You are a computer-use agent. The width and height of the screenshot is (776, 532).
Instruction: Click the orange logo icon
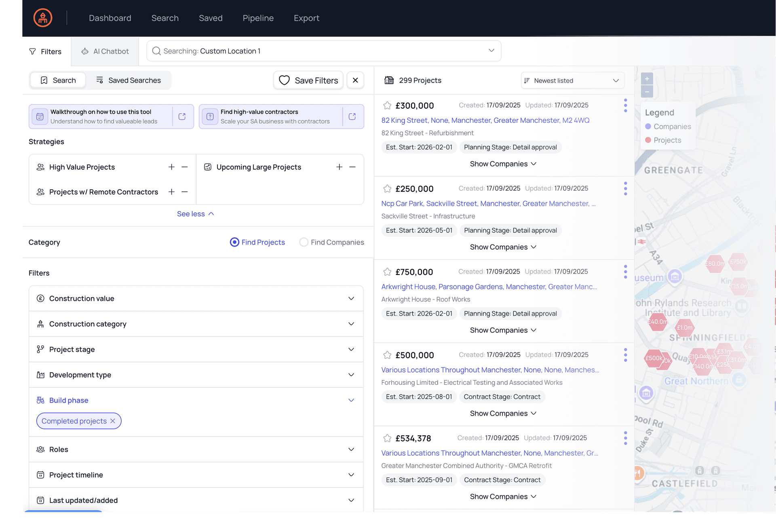43,18
